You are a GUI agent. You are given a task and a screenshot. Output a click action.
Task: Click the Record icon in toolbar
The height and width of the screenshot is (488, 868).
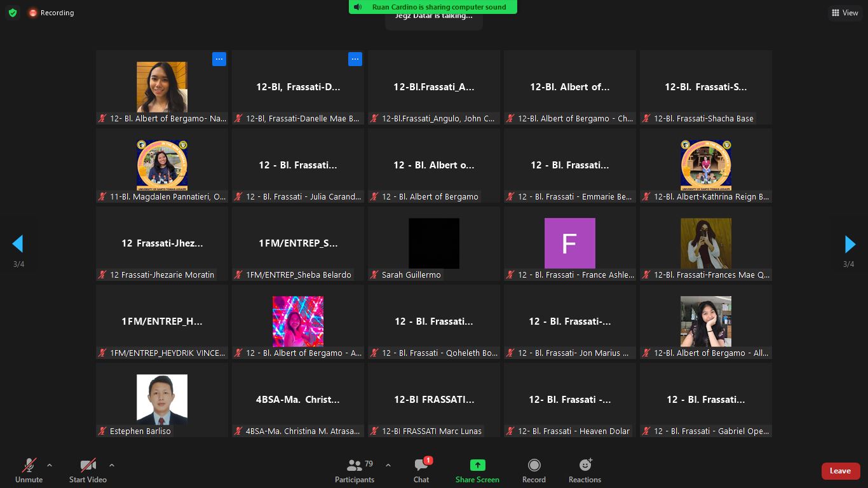(534, 465)
